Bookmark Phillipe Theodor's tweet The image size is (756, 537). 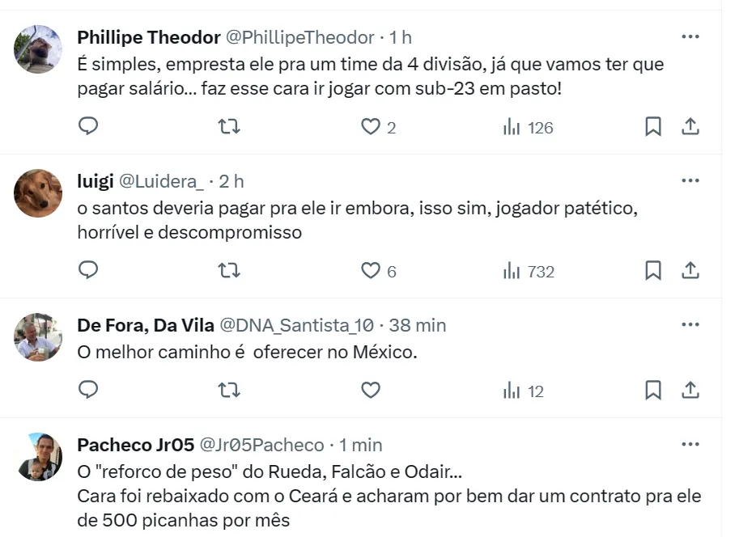click(x=653, y=126)
